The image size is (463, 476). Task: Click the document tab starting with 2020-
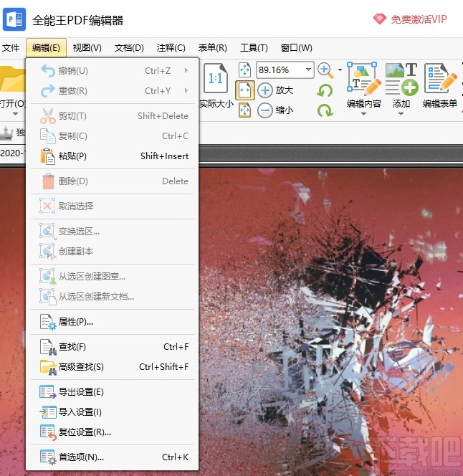[x=12, y=153]
